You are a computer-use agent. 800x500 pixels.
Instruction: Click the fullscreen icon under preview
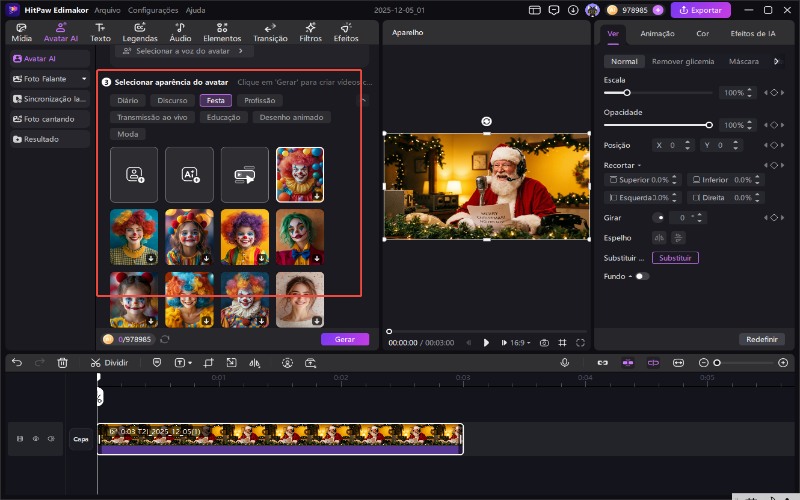(x=580, y=342)
